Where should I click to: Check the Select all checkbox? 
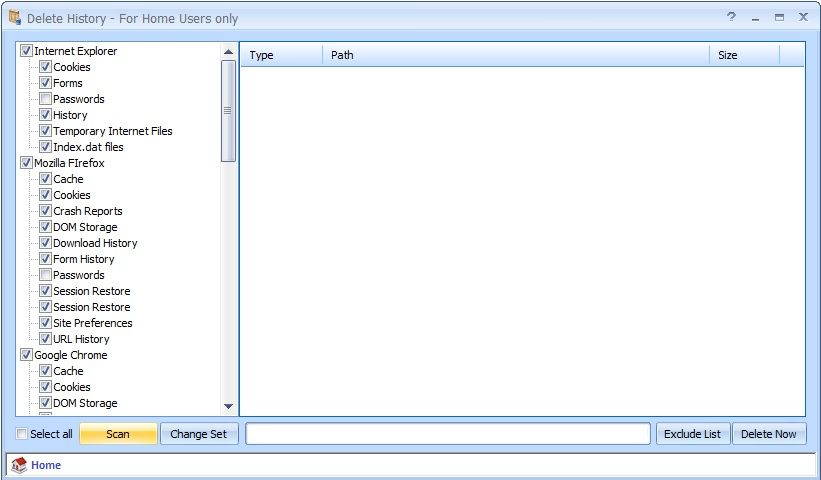(21, 434)
